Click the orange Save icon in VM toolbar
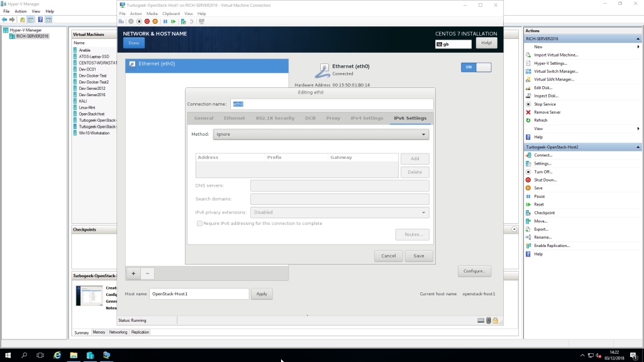The image size is (644, 362). 155,21
